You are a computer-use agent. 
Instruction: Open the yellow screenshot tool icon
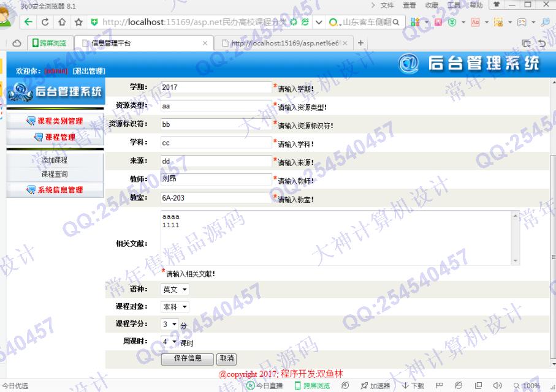(498, 22)
